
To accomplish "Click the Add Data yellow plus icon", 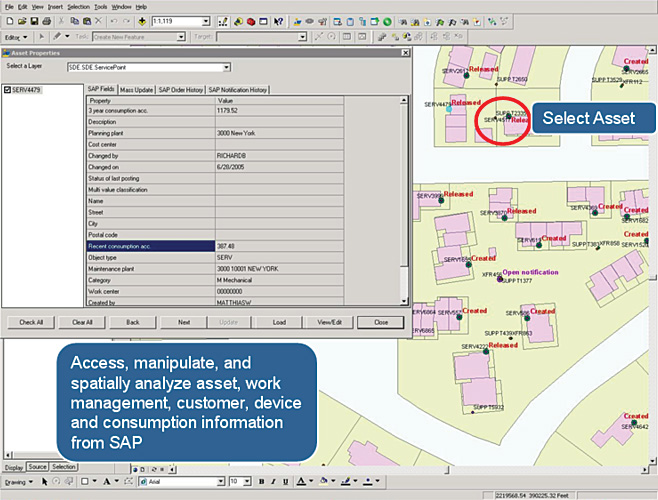I will click(x=141, y=21).
